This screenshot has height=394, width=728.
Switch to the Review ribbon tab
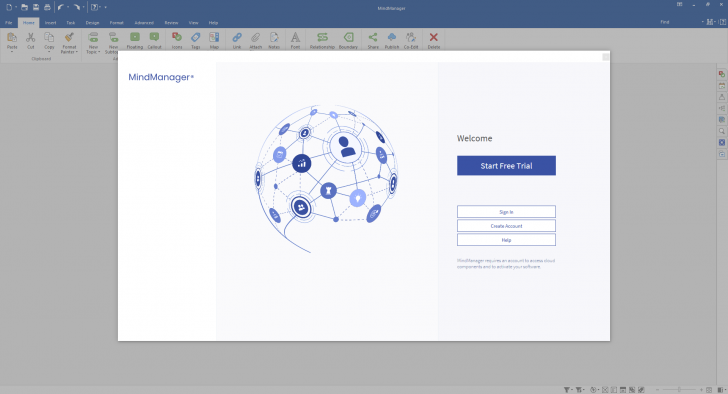[x=171, y=23]
